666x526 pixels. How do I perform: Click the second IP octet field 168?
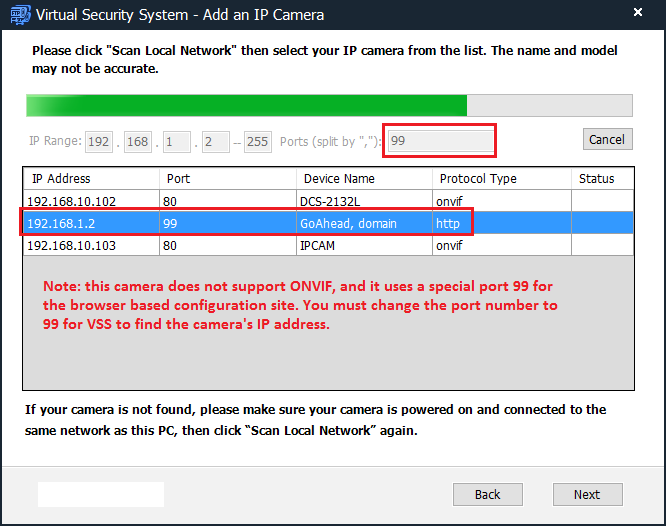[138, 141]
